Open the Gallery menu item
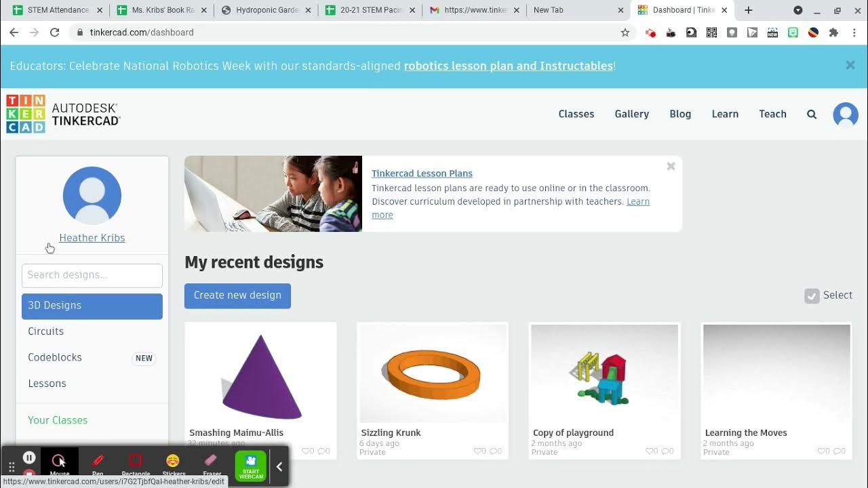The width and height of the screenshot is (868, 488). pyautogui.click(x=632, y=114)
